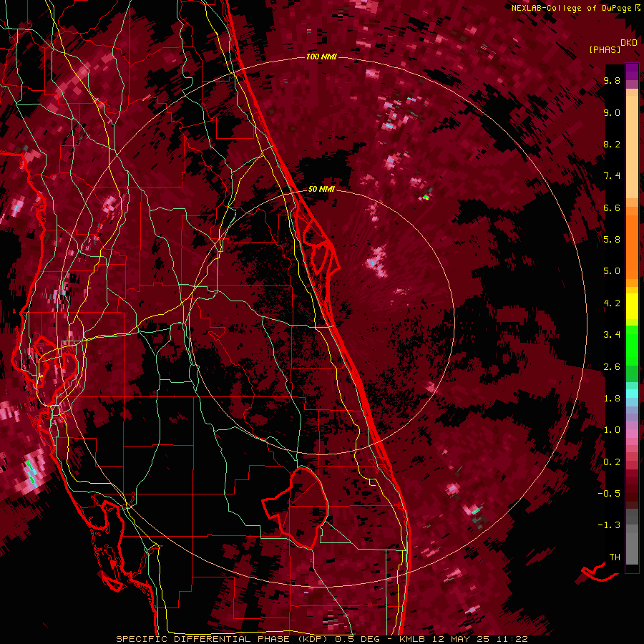644x644 pixels.
Task: Click the 9.0 value on color scale
Action: click(x=612, y=113)
